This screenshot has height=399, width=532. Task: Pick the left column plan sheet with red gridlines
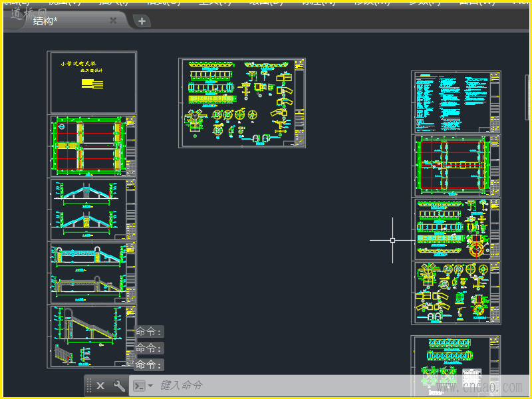(92, 146)
